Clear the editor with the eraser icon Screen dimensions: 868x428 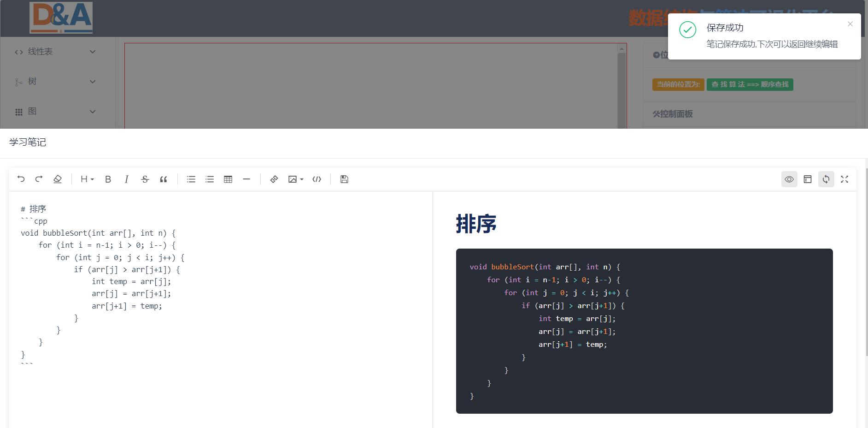(58, 179)
